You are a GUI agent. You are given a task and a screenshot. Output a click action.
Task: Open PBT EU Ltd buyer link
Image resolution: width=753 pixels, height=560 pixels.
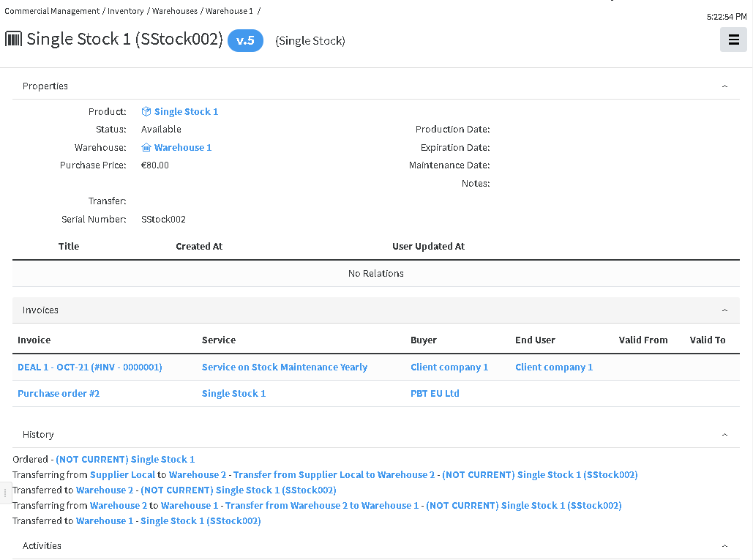point(435,393)
